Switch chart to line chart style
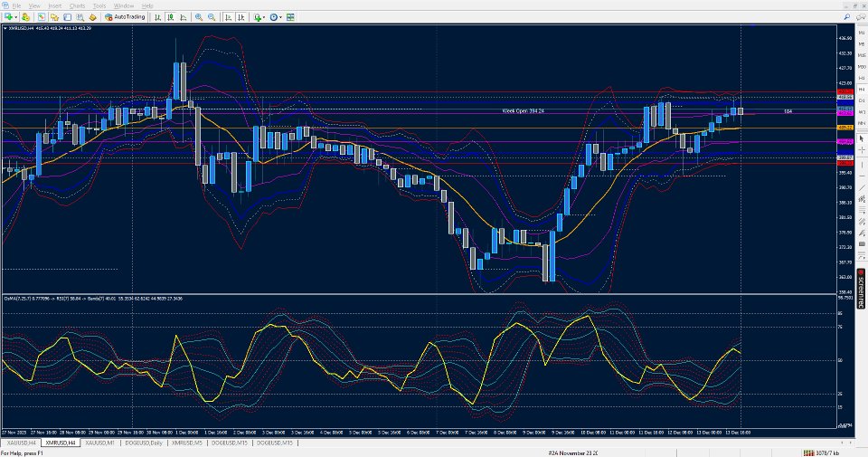 coord(184,17)
